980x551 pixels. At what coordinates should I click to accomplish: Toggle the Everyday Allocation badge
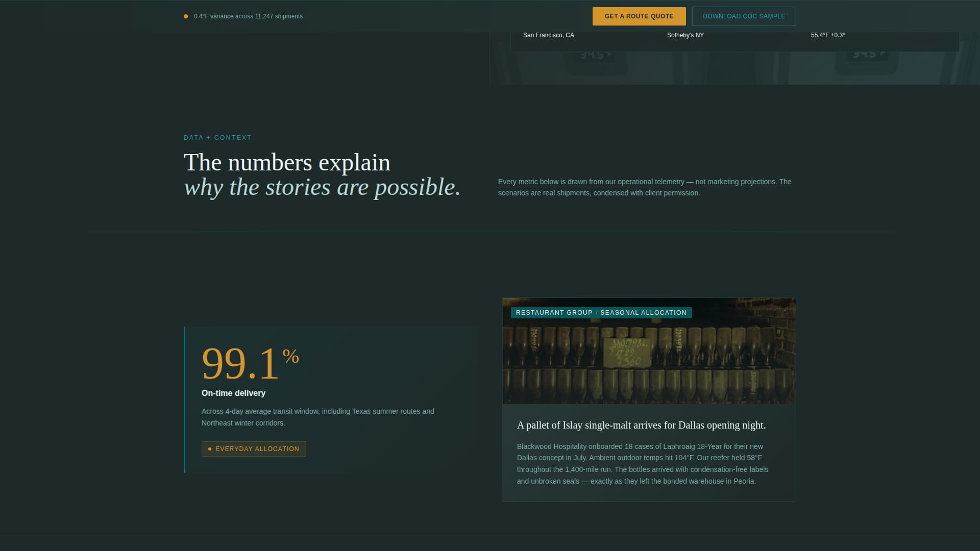point(254,449)
